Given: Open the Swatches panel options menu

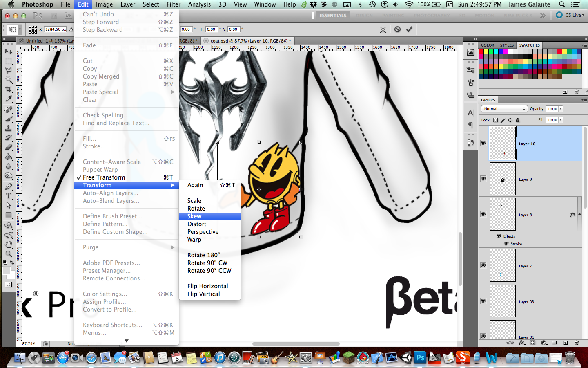Looking at the screenshot, I should 584,45.
